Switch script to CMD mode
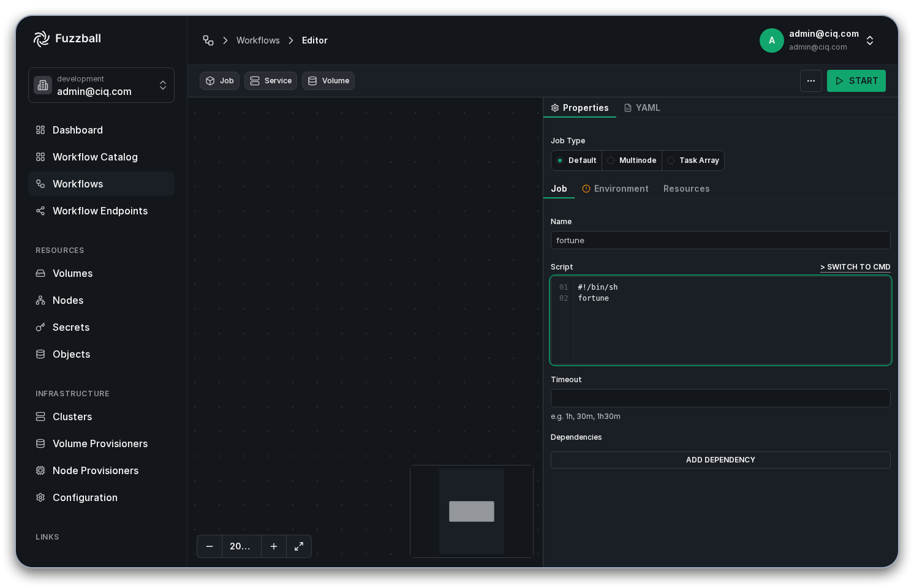 click(x=855, y=267)
